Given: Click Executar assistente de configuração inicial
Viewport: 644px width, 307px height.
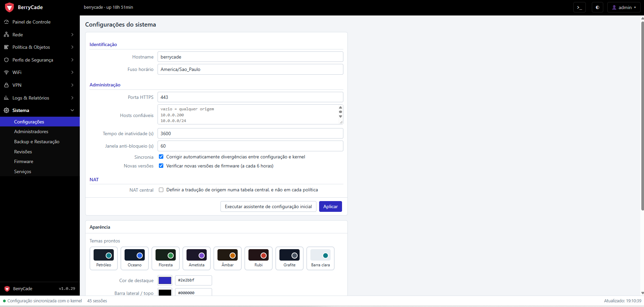Looking at the screenshot, I should (x=268, y=206).
